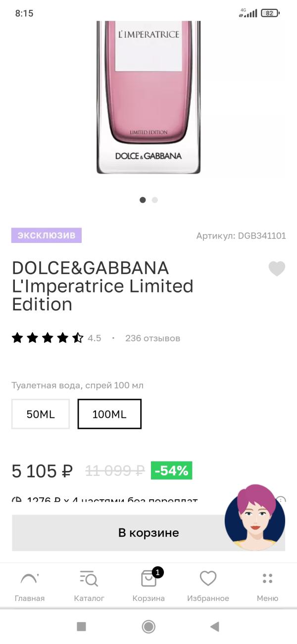
Task: Tap the virtual assistant avatar
Action: [254, 518]
